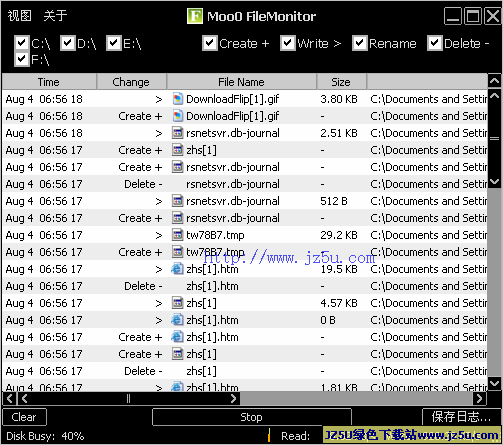Toggle the Delete - filter checkbox
The width and height of the screenshot is (503, 445).
pos(435,43)
